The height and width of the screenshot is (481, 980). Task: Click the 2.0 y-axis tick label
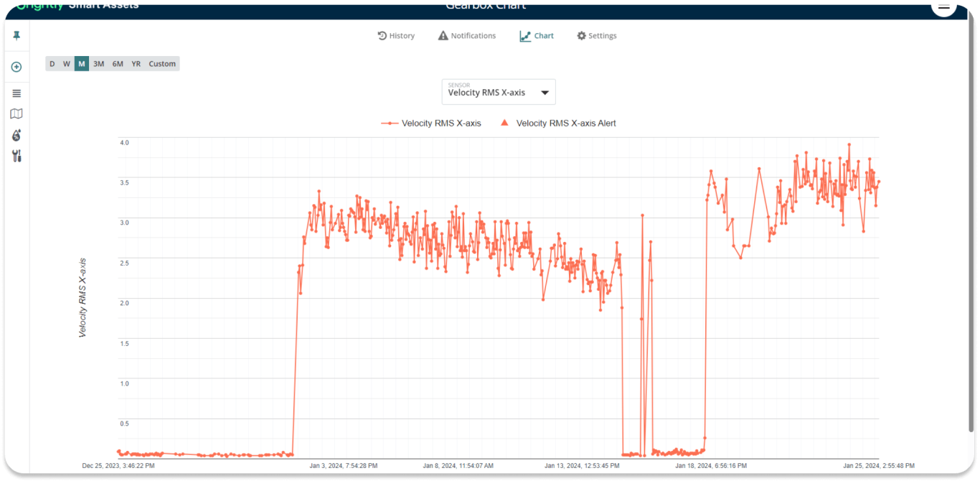(124, 303)
